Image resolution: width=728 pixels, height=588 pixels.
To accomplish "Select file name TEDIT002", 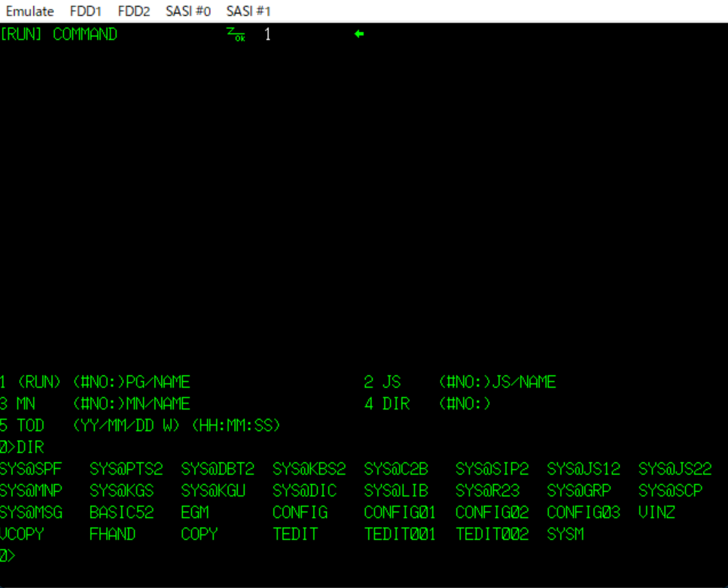I will [492, 535].
